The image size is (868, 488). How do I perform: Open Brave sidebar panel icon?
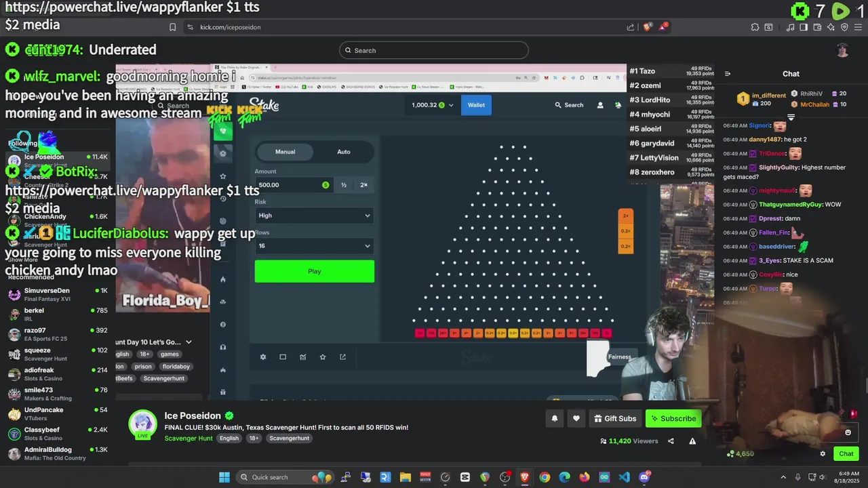pos(804,27)
